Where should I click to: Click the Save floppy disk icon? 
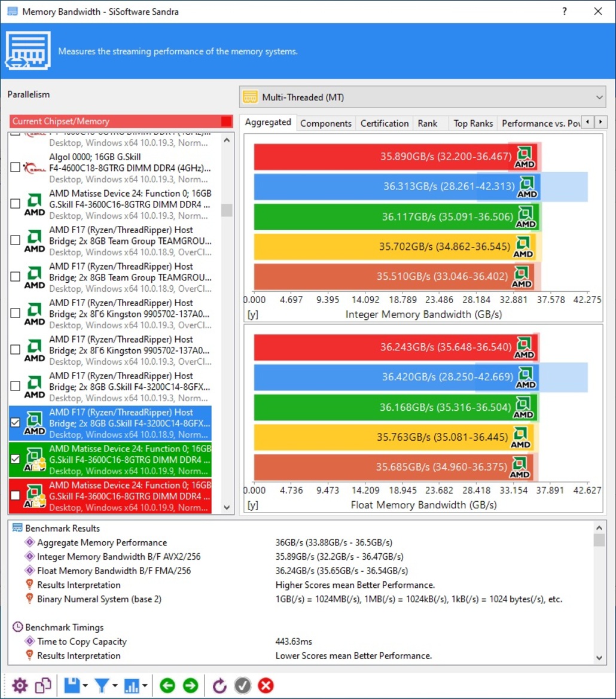coord(72,686)
